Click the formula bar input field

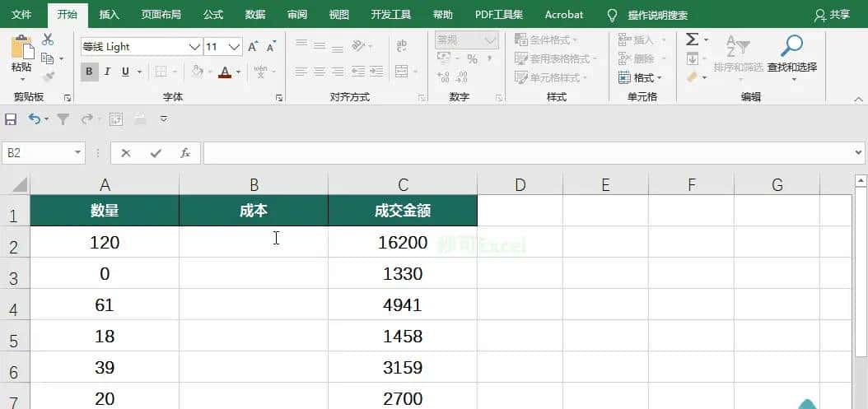click(x=529, y=153)
